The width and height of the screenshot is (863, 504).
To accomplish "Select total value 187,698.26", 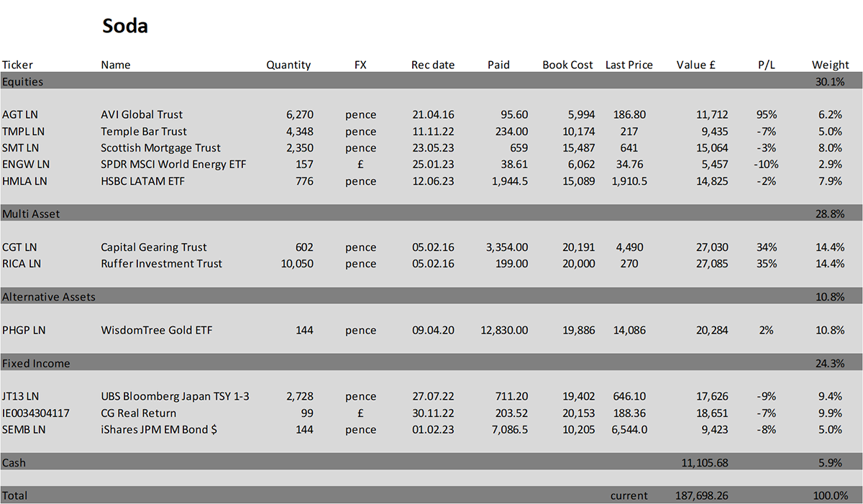I will 701,495.
